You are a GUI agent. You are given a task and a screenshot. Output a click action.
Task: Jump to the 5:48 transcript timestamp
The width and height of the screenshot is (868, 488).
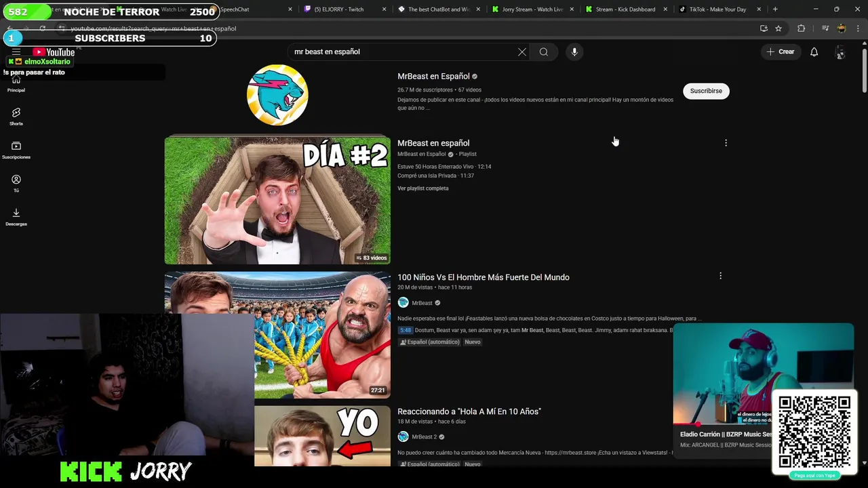(406, 330)
